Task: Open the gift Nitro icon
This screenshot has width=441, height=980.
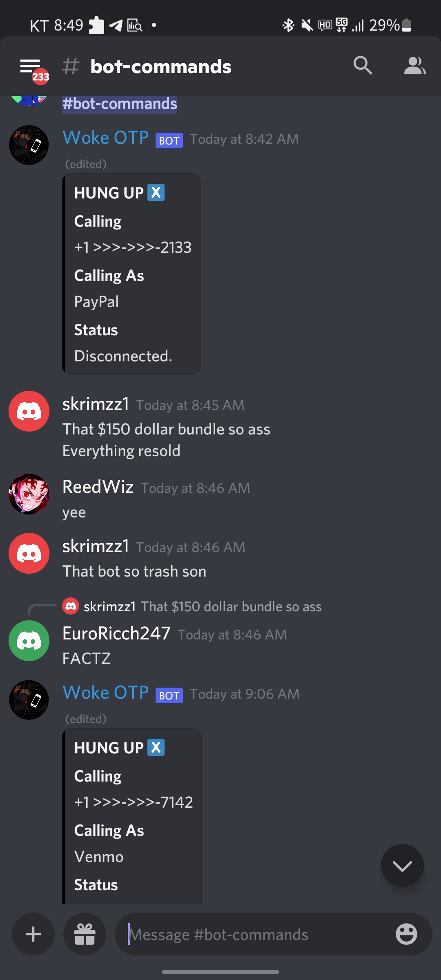Action: [x=85, y=934]
